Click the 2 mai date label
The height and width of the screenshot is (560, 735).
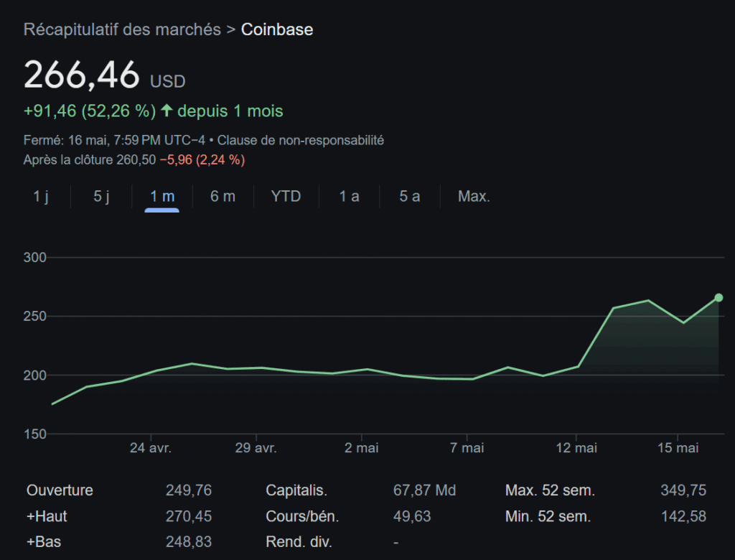point(362,448)
